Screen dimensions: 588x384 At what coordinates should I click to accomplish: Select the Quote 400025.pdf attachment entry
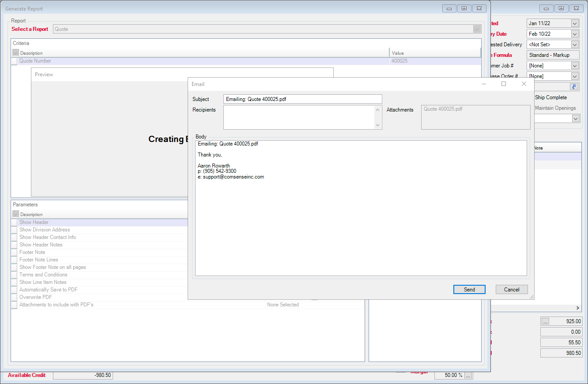(x=443, y=109)
